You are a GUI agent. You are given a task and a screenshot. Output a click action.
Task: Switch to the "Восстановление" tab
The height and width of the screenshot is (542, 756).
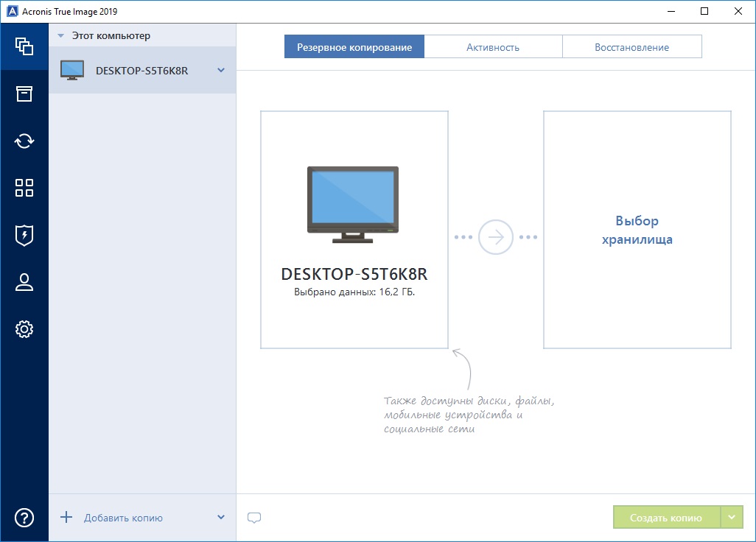tap(631, 47)
